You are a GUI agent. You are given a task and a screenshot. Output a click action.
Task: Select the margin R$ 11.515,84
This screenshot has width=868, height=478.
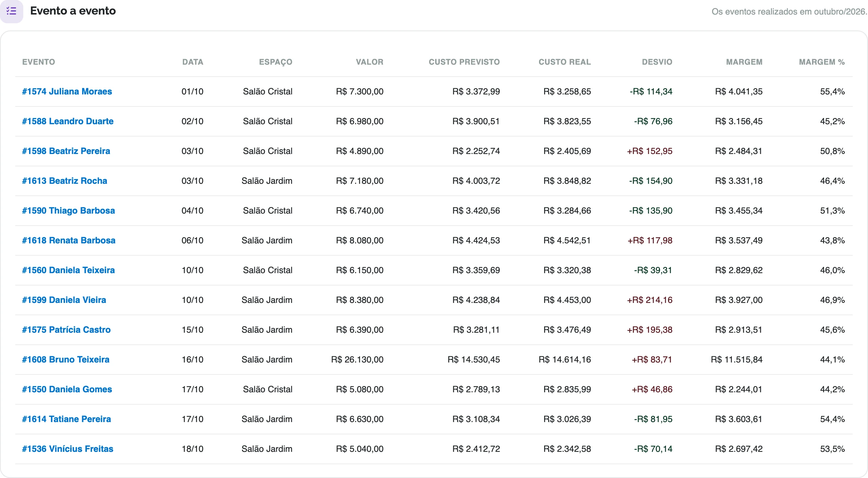(x=736, y=360)
